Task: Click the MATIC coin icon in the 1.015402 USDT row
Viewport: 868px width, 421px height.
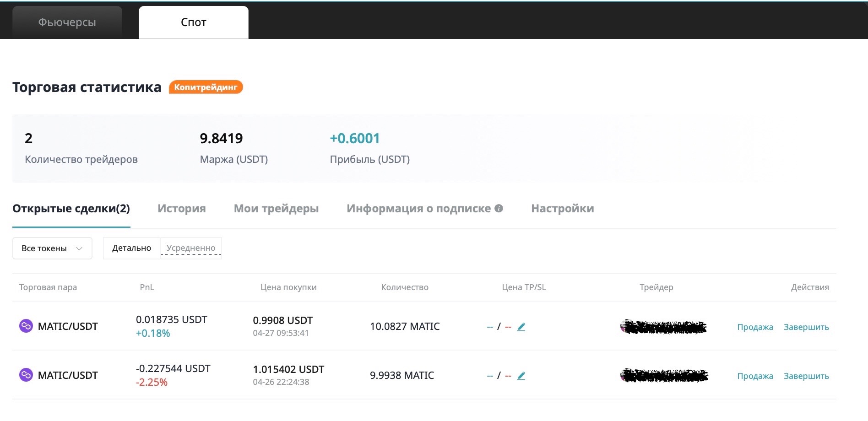Action: 26,375
